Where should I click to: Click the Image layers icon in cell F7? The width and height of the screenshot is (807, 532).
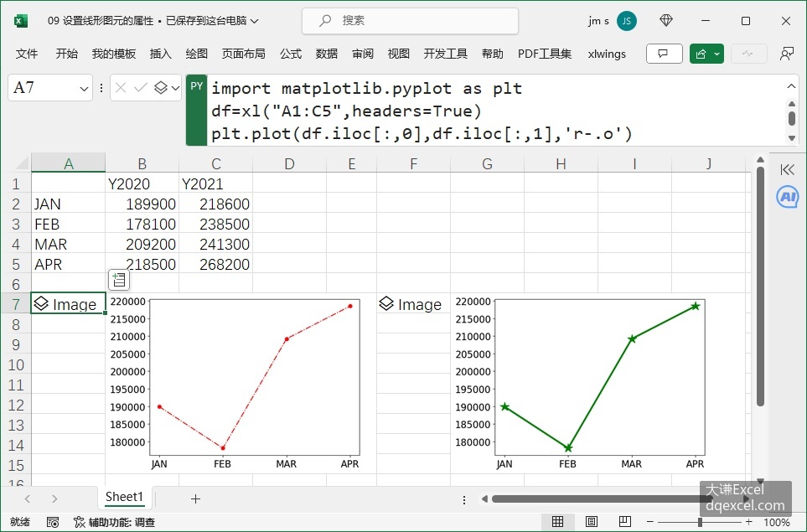[386, 304]
